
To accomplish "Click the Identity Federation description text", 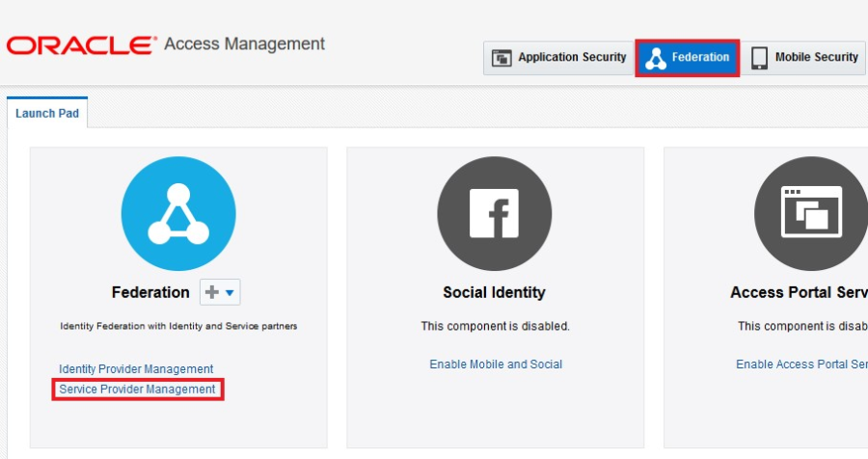I will [178, 326].
